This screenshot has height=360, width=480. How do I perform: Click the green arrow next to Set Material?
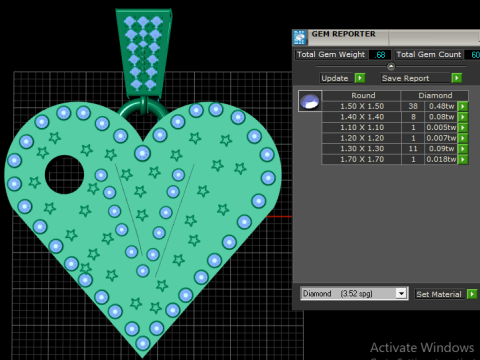click(472, 294)
